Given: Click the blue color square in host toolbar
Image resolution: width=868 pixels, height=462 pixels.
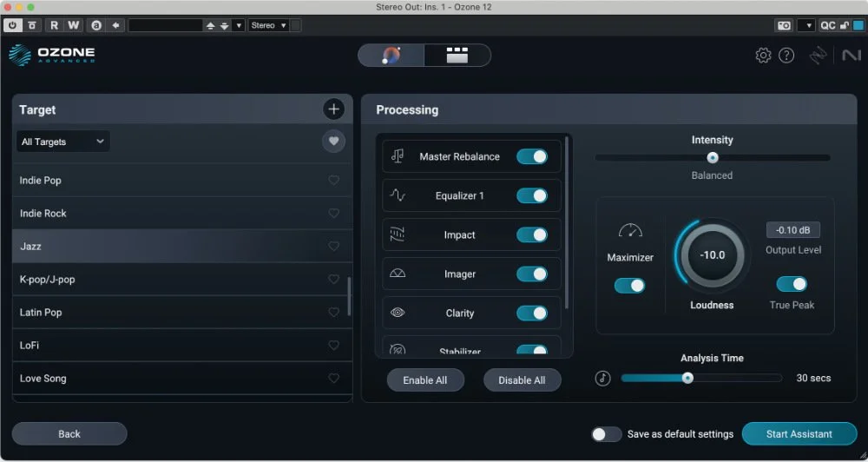Looking at the screenshot, I should [858, 25].
